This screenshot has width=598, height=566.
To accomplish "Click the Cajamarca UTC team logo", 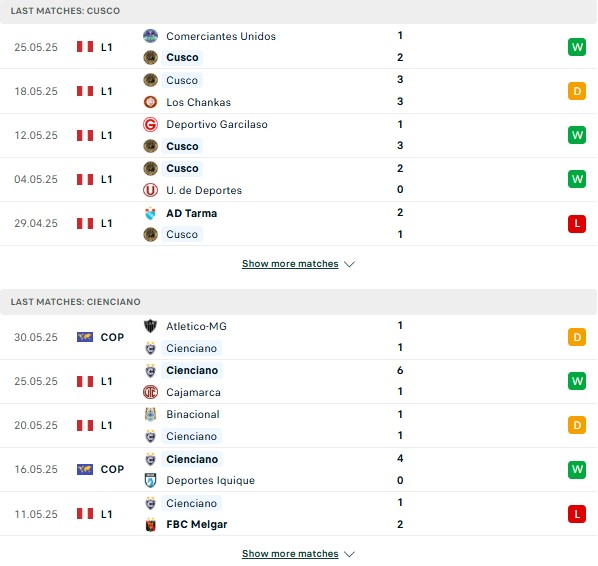I will (150, 392).
